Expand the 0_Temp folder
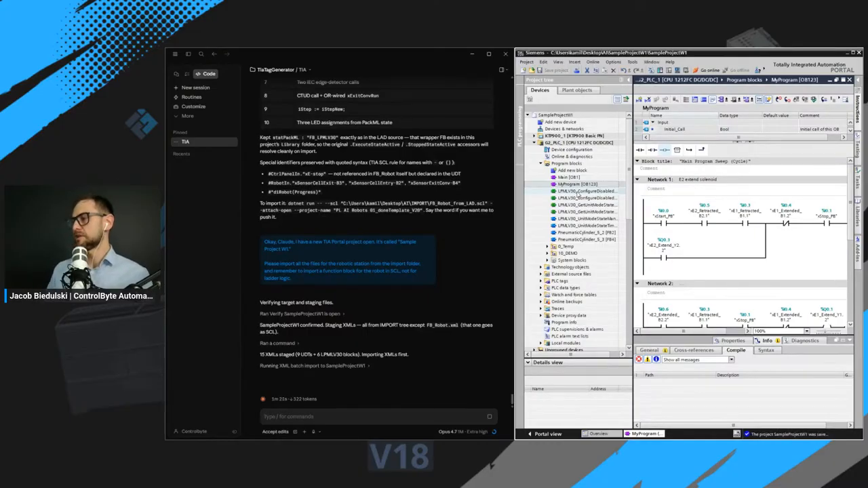 pyautogui.click(x=547, y=246)
